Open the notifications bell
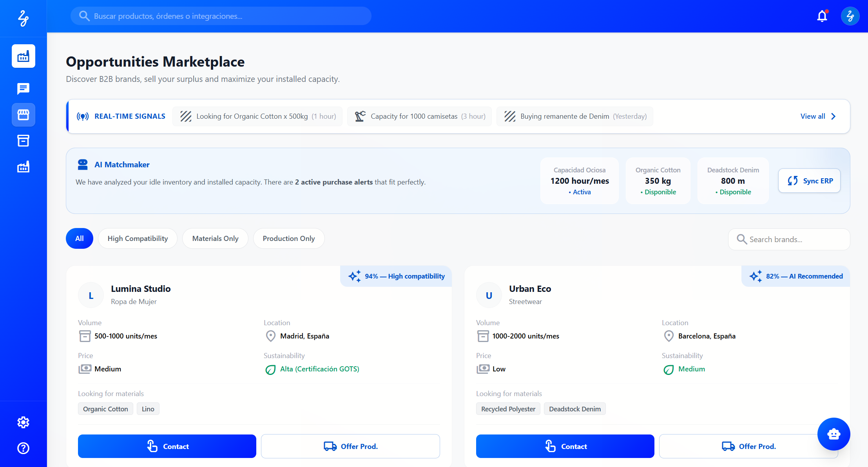The width and height of the screenshot is (868, 467). (822, 16)
